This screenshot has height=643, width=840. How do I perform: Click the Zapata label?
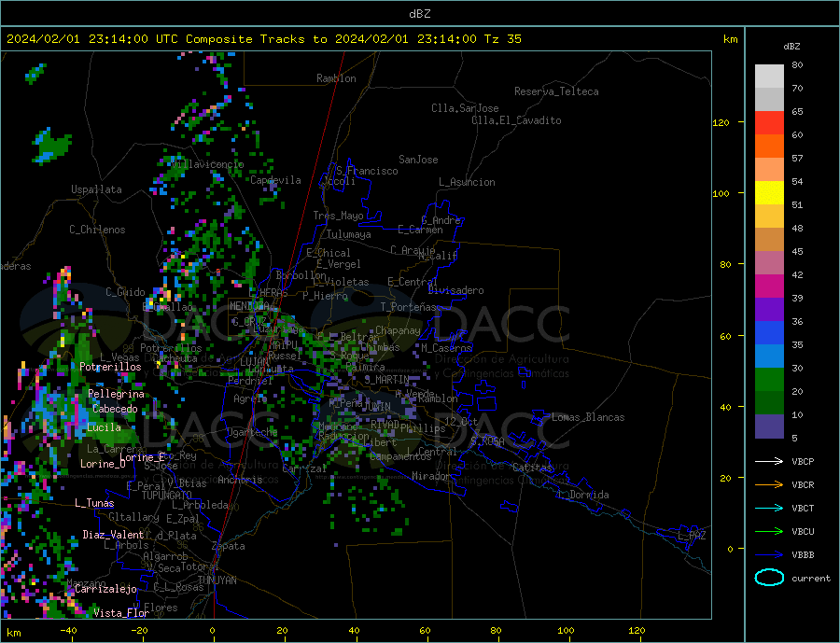coord(229,546)
